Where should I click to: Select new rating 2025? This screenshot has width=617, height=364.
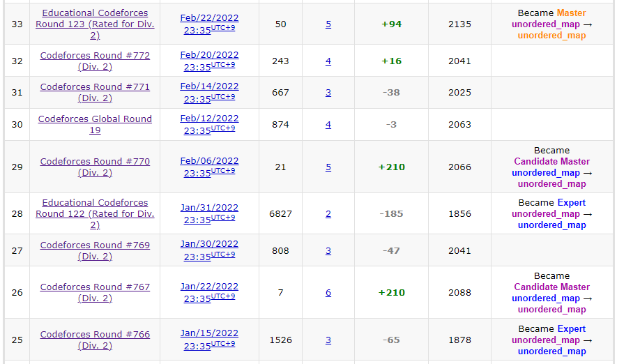(x=459, y=93)
